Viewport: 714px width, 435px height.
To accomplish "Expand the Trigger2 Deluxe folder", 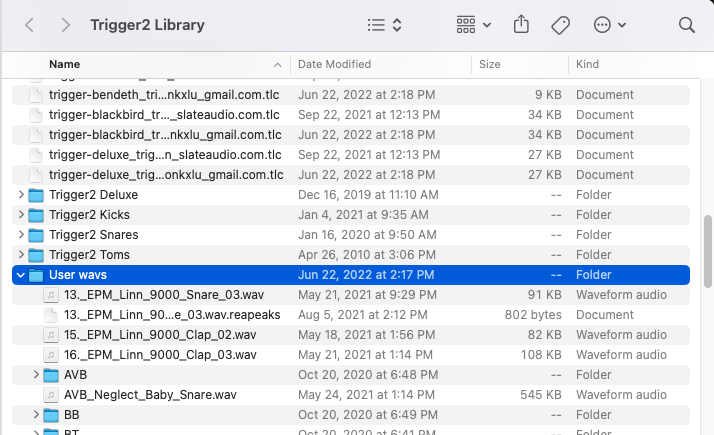I will point(21,194).
